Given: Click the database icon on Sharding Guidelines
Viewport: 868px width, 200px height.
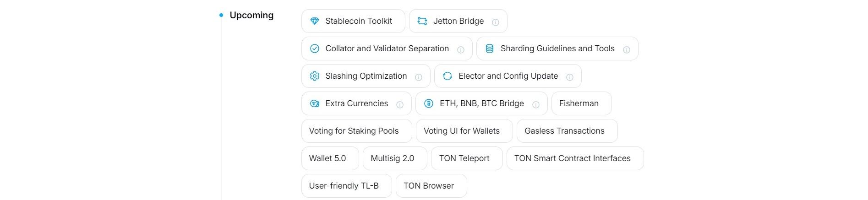Looking at the screenshot, I should [490, 49].
